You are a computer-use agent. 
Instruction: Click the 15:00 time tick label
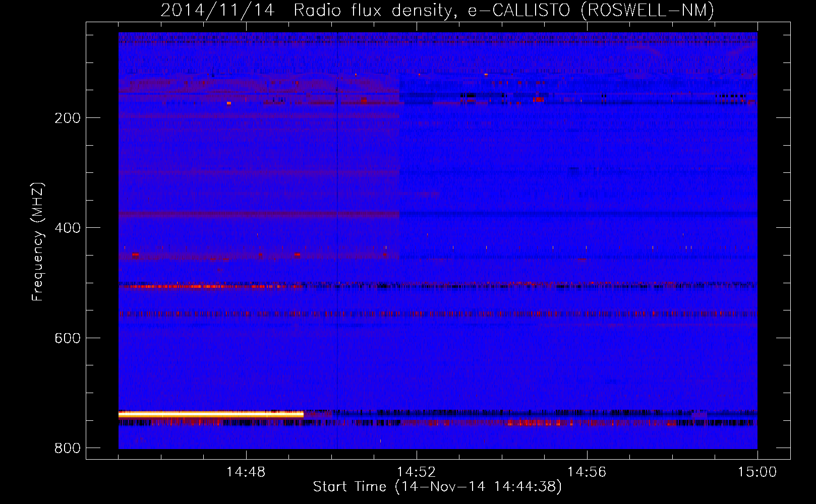[x=757, y=472]
